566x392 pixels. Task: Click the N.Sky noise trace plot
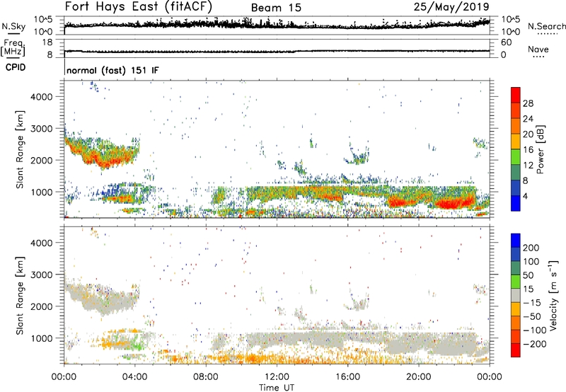point(277,25)
